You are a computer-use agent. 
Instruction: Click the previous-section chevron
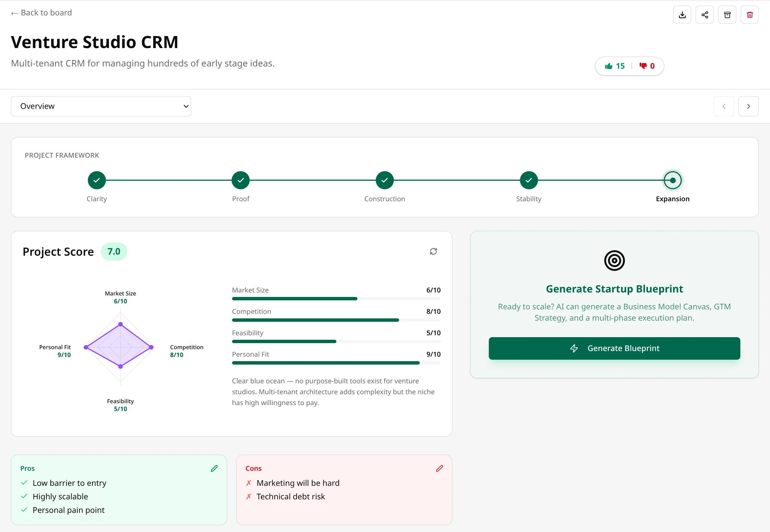pos(723,106)
